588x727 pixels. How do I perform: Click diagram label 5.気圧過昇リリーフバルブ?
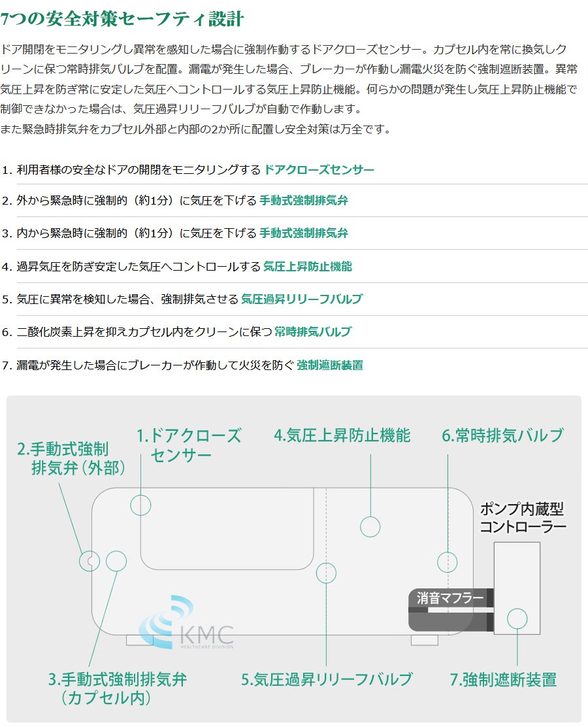[327, 679]
